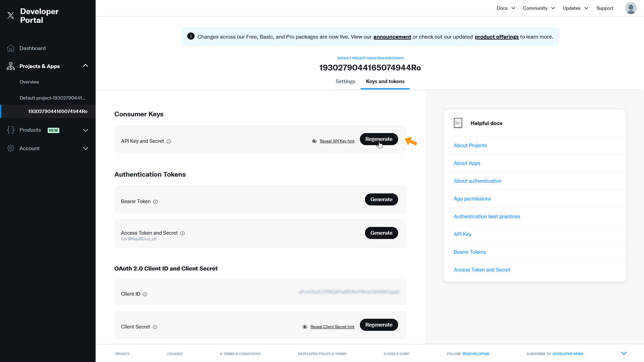Viewport: 644px width, 362px height.
Task: Click info icon beside Access Token and Secret
Action: point(182,233)
